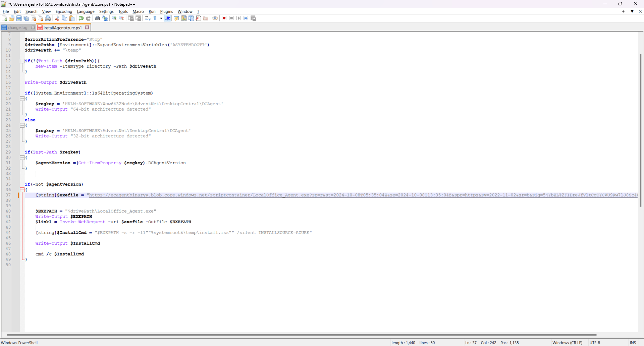
Task: Open the File menu
Action: tap(6, 11)
